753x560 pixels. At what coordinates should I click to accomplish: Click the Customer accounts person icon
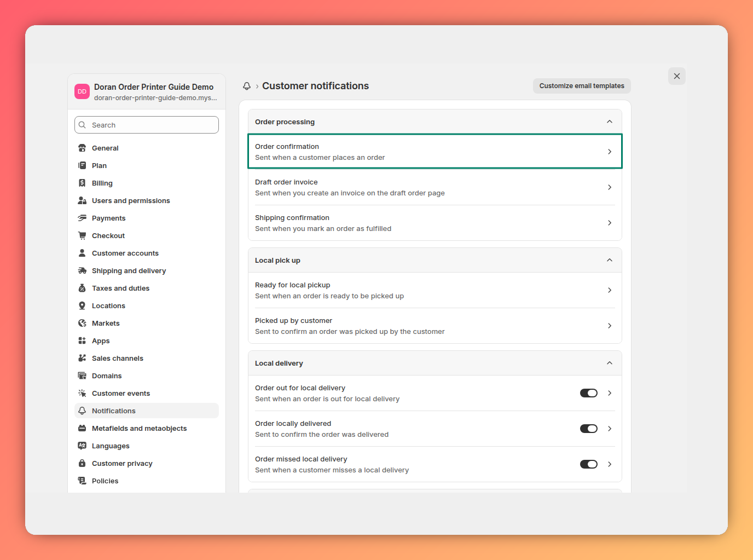pos(82,253)
